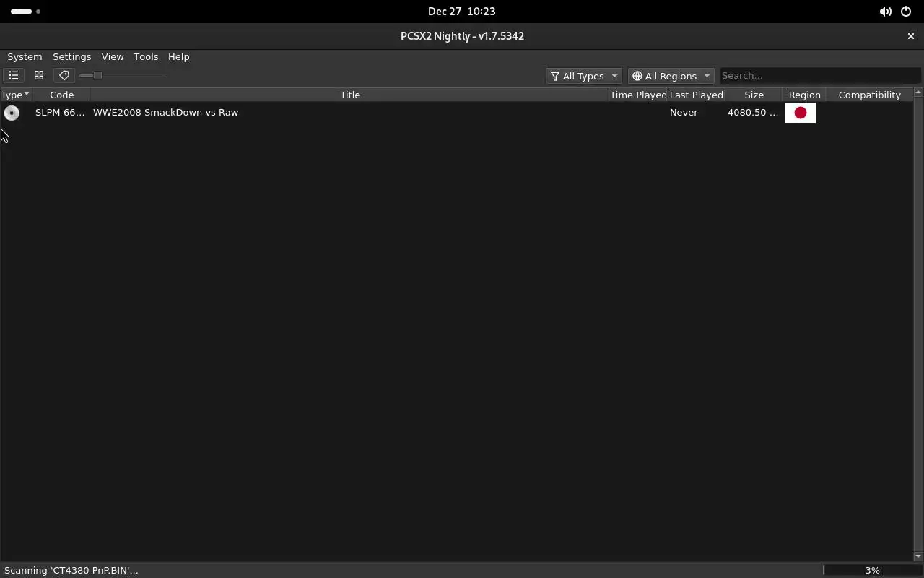
Task: Open the Settings menu
Action: [x=71, y=56]
